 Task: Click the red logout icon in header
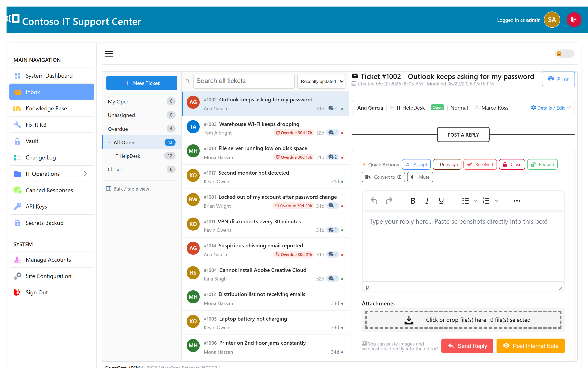[574, 19]
